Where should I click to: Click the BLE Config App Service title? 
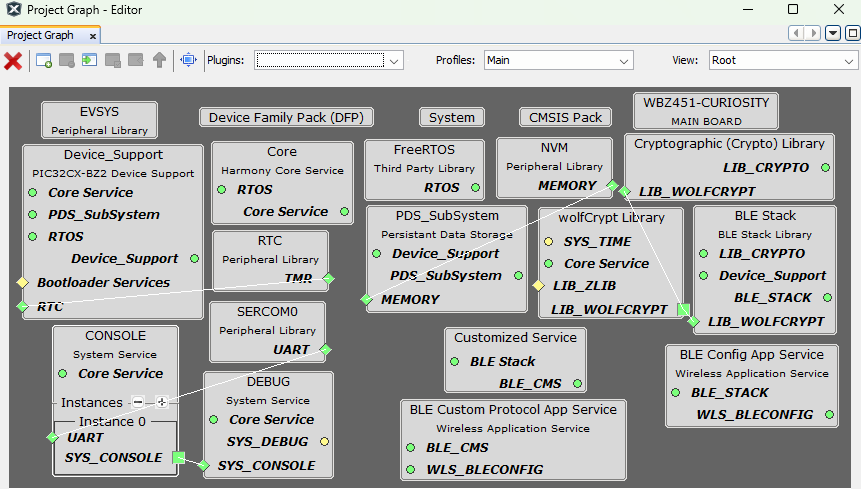pos(751,355)
